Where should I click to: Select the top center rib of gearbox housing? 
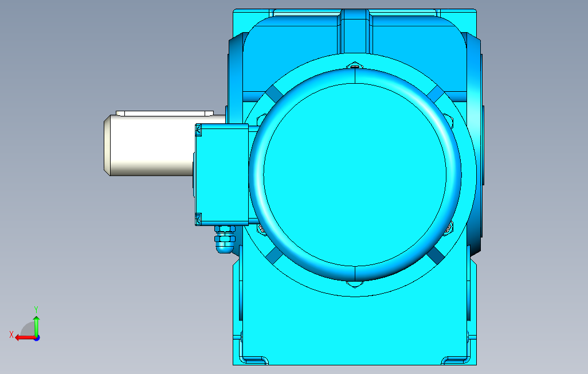tap(355, 32)
